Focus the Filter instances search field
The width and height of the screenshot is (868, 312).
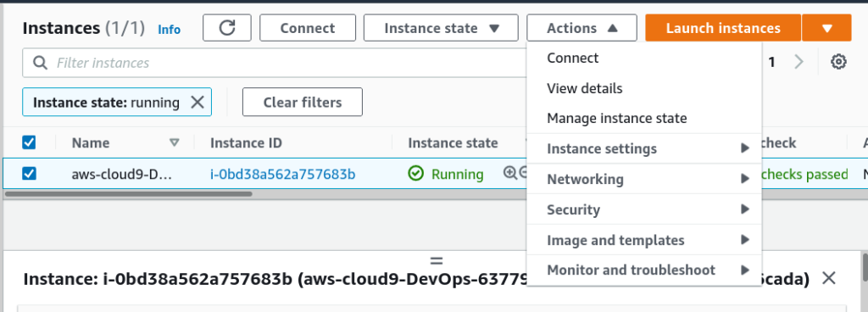pos(275,63)
